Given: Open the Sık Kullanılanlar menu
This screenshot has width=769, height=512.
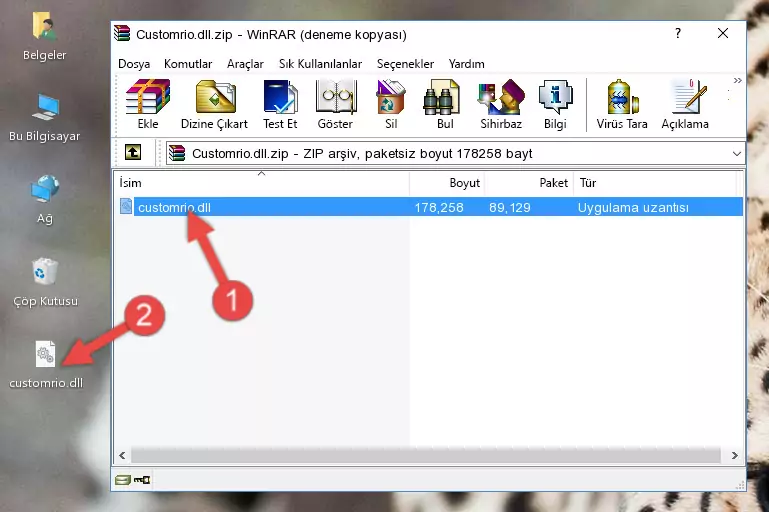Looking at the screenshot, I should tap(320, 64).
